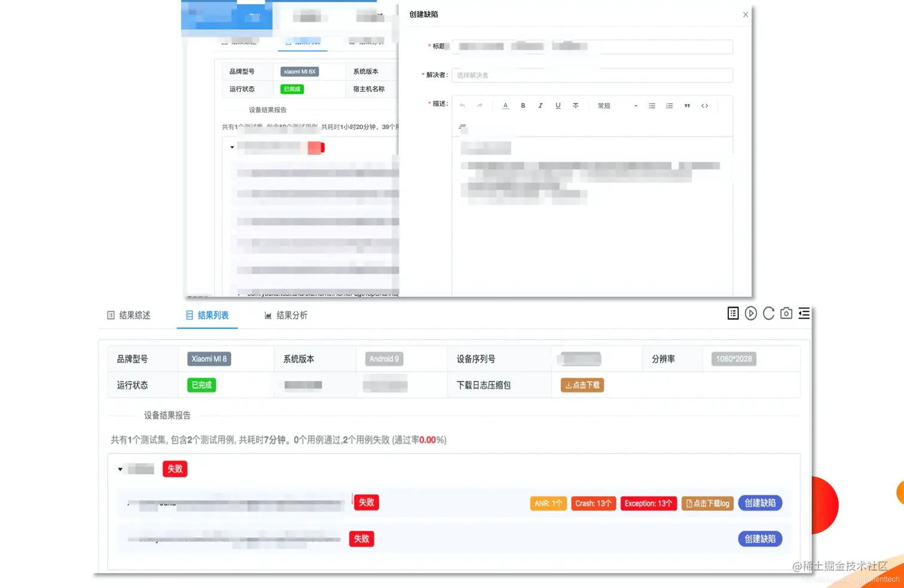Click 创建缺陷 in the row without badges
The width and height of the screenshot is (904, 588).
click(x=760, y=539)
